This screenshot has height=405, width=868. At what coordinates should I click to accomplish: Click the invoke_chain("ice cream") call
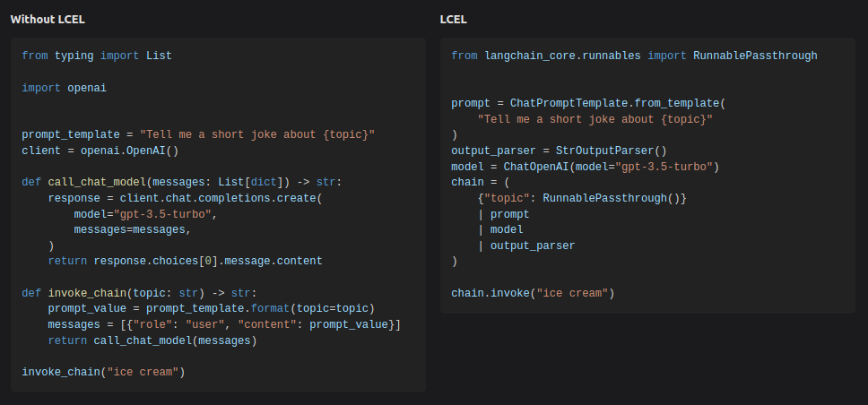[x=103, y=373]
